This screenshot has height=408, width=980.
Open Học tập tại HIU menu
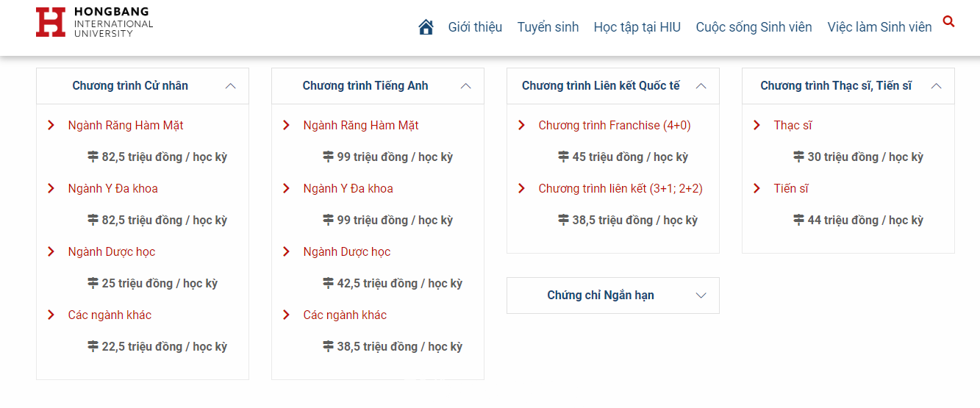[637, 27]
